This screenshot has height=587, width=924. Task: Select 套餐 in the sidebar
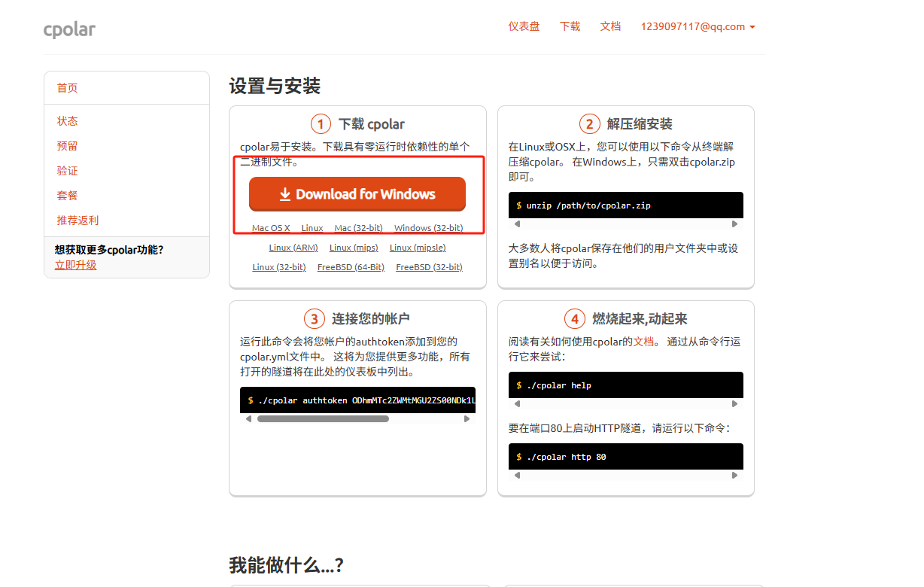(67, 195)
